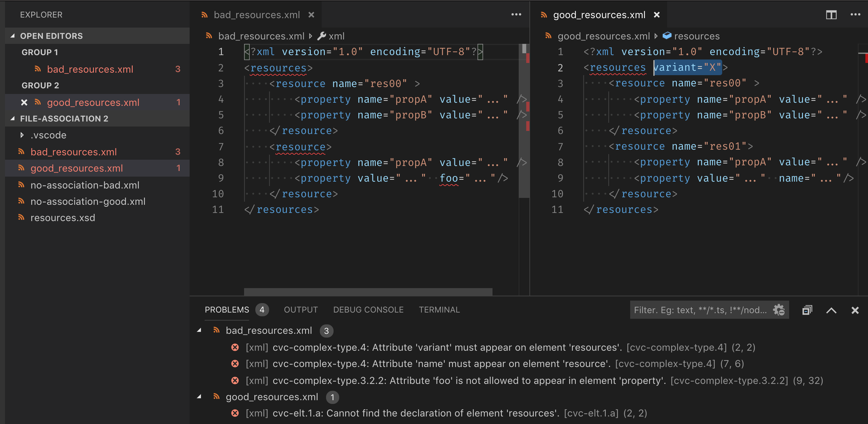This screenshot has width=868, height=424.
Task: Collapse the FILE-ASSOCIATION 2 section
Action: point(13,118)
